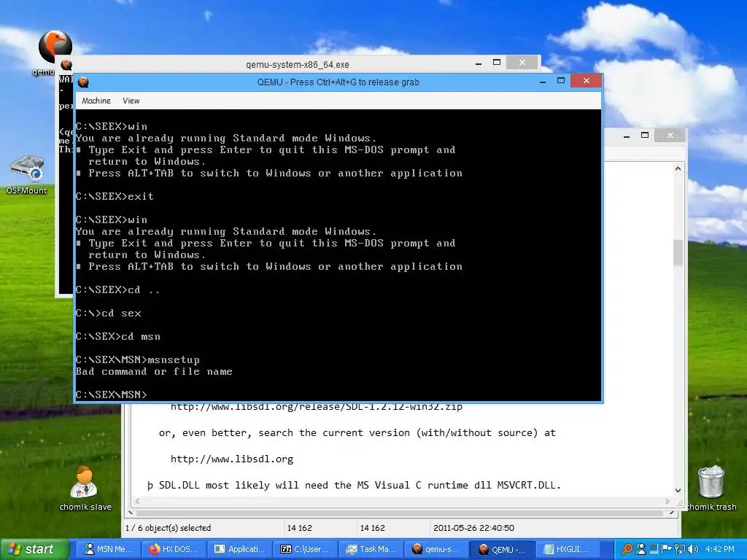
Task: Switch to the QEMU - ... taskbar button
Action: (x=502, y=549)
